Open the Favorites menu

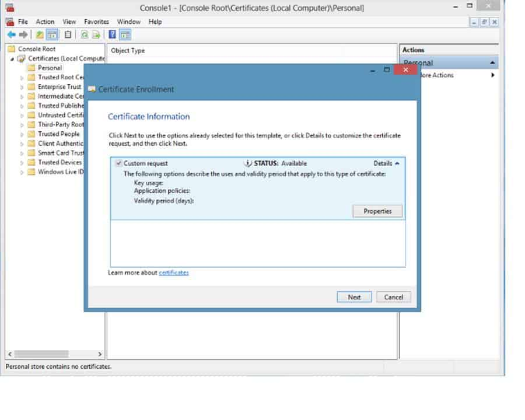[x=96, y=22]
